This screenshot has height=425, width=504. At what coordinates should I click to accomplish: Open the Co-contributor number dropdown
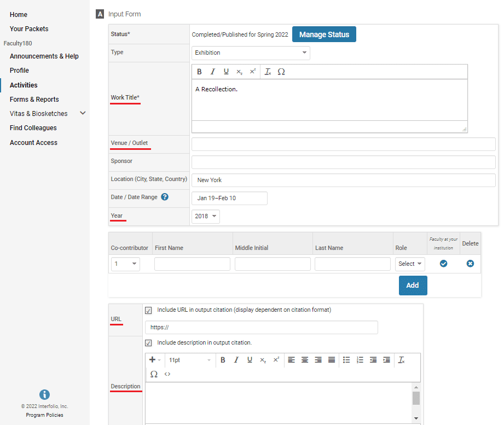(125, 264)
